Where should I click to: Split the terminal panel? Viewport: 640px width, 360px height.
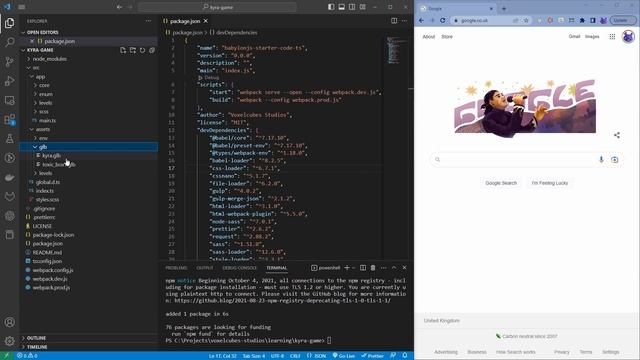[363, 268]
